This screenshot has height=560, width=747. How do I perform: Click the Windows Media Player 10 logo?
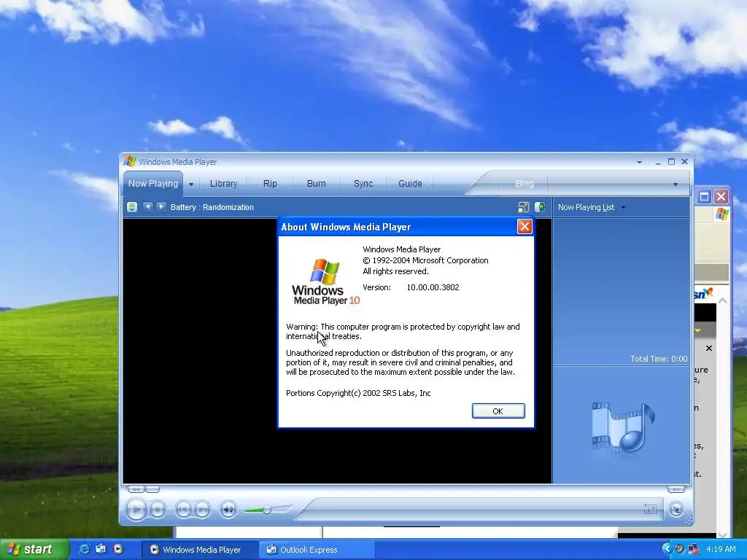(326, 281)
